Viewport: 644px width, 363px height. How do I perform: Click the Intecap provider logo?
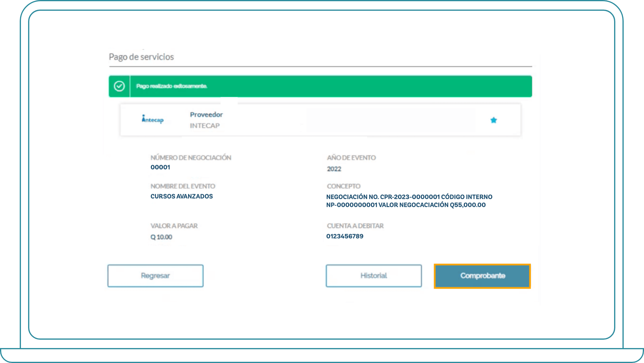point(152,119)
